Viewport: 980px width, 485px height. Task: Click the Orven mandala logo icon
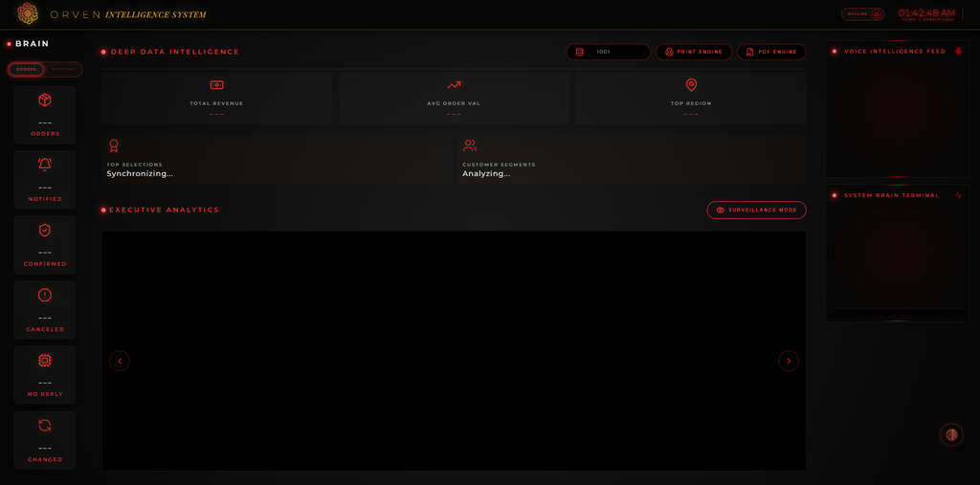click(28, 13)
